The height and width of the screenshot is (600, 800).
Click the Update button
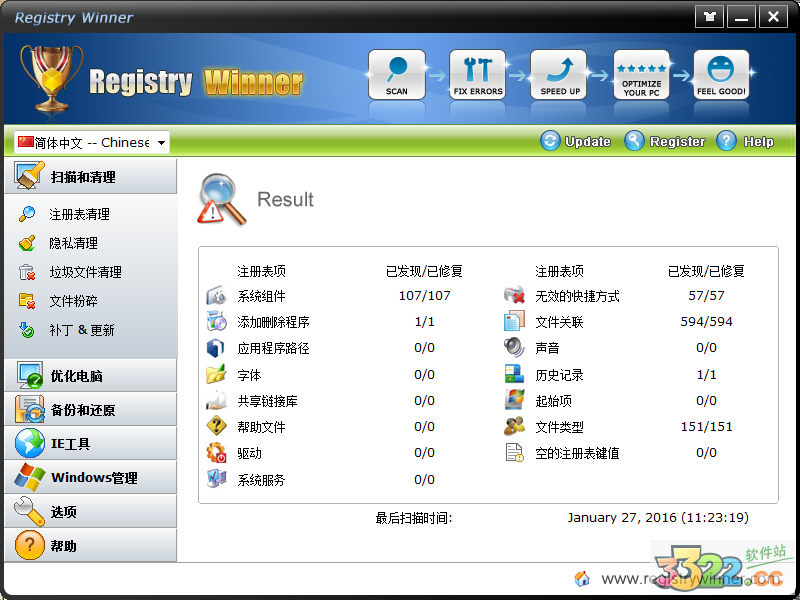pos(576,141)
